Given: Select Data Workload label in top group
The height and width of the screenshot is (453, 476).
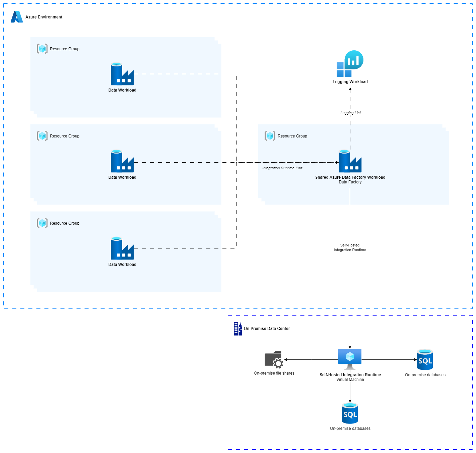Looking at the screenshot, I should 122,90.
